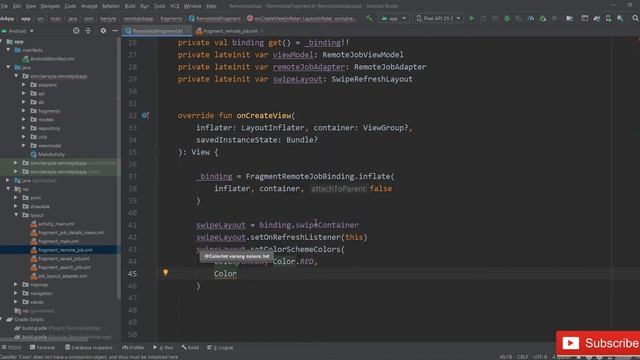This screenshot has width=640, height=360.
Task: Click the RemoteJobFragment breadcrumb
Action: (214, 19)
